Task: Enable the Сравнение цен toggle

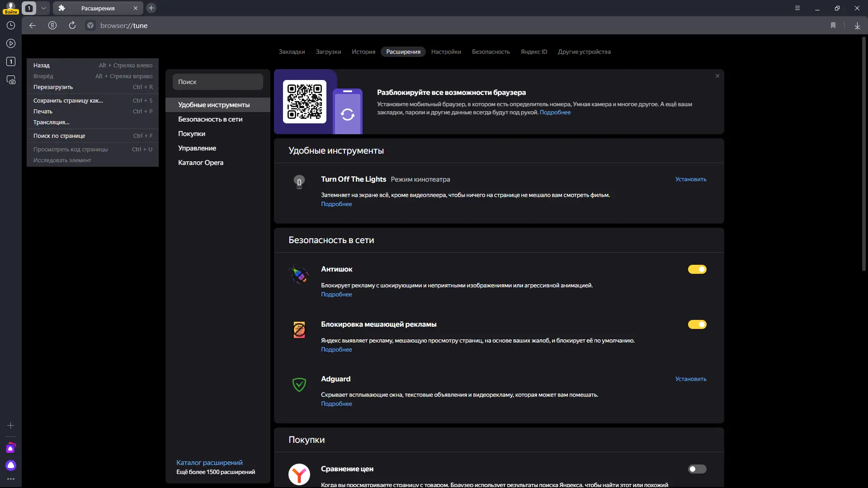Action: (x=697, y=469)
